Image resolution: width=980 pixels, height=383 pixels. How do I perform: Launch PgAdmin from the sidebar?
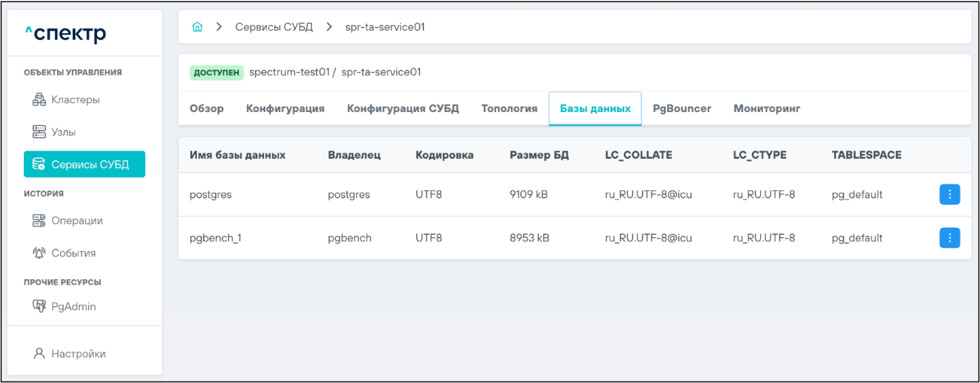click(73, 307)
